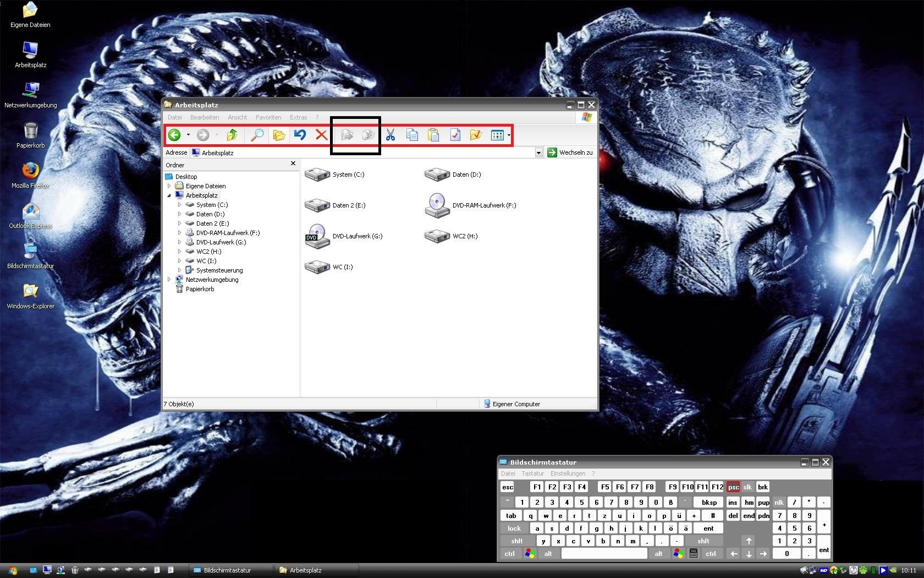Close the Ordner side pane
The width and height of the screenshot is (924, 578).
pos(293,163)
